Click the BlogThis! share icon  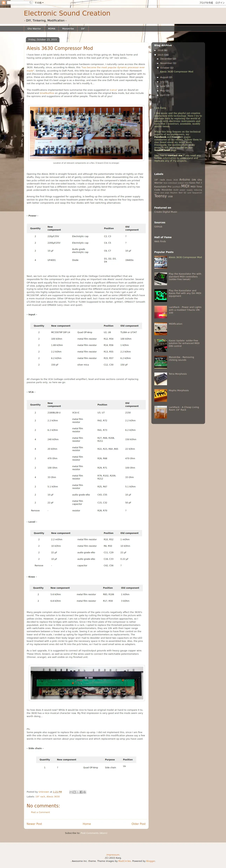coord(74,792)
